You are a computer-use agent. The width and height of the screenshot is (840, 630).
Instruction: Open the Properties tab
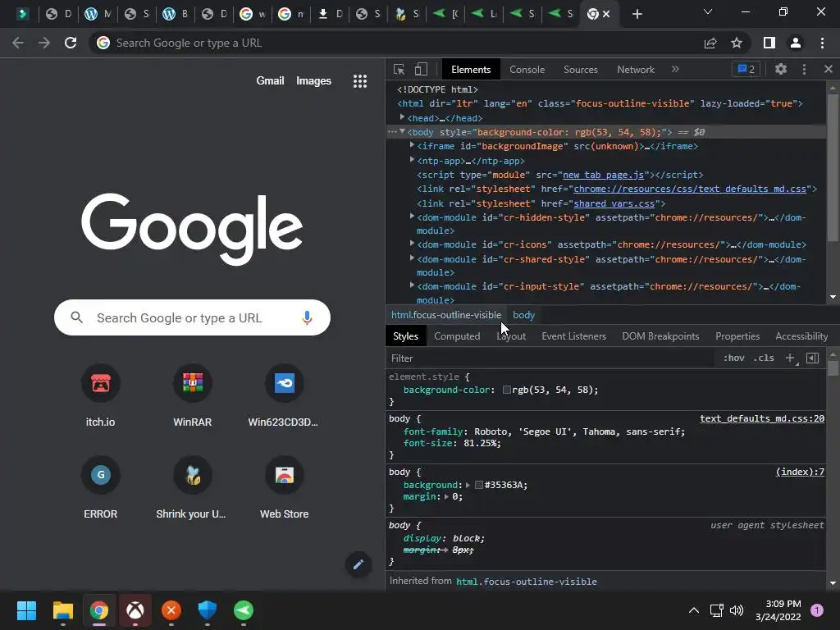pyautogui.click(x=737, y=336)
